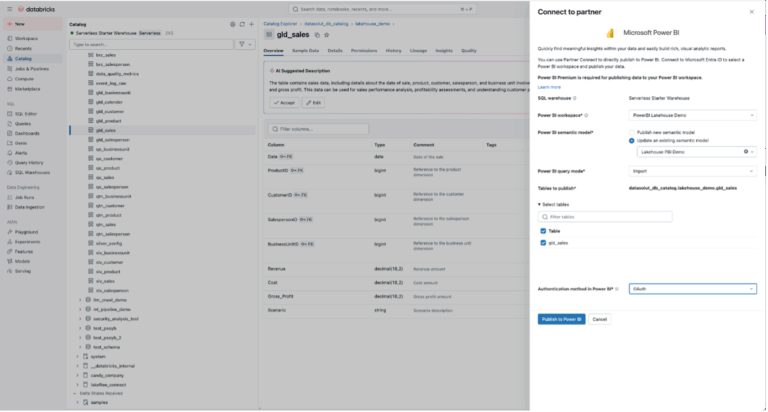
Task: Open Data Ingestion
Action: 29,207
